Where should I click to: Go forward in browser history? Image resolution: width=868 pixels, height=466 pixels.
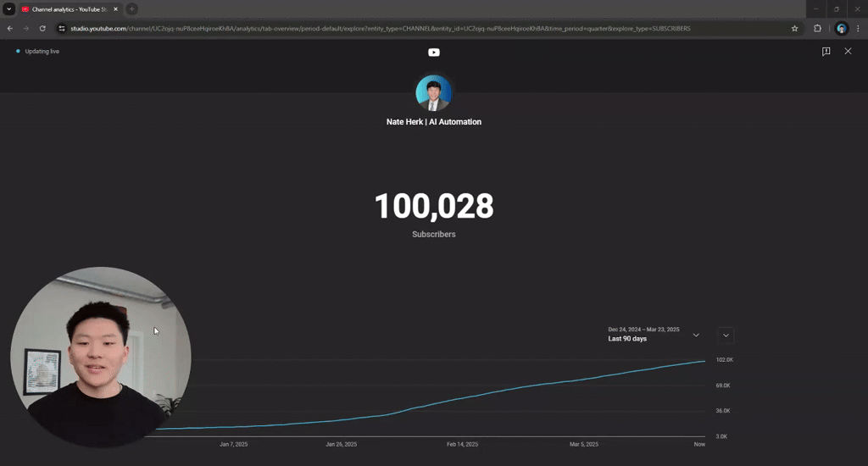pos(26,28)
